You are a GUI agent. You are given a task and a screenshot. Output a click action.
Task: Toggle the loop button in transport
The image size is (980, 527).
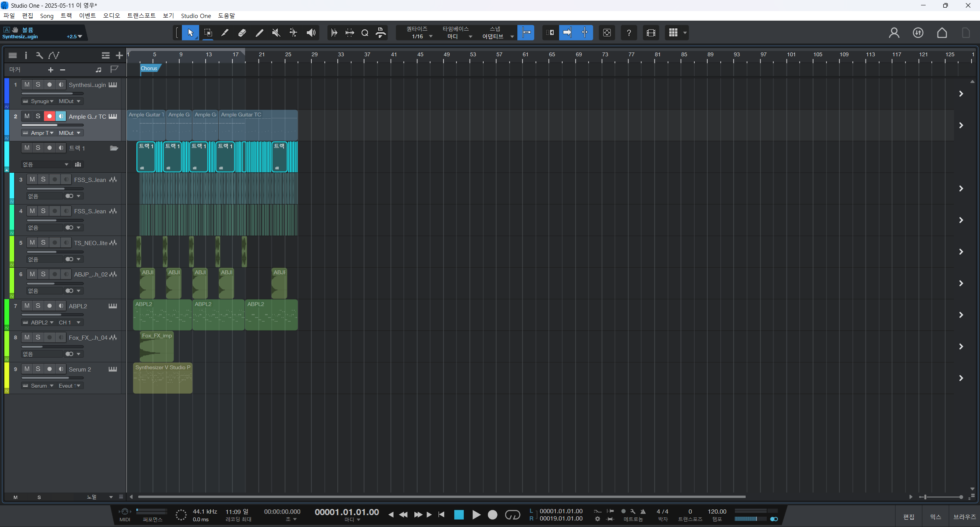click(512, 515)
